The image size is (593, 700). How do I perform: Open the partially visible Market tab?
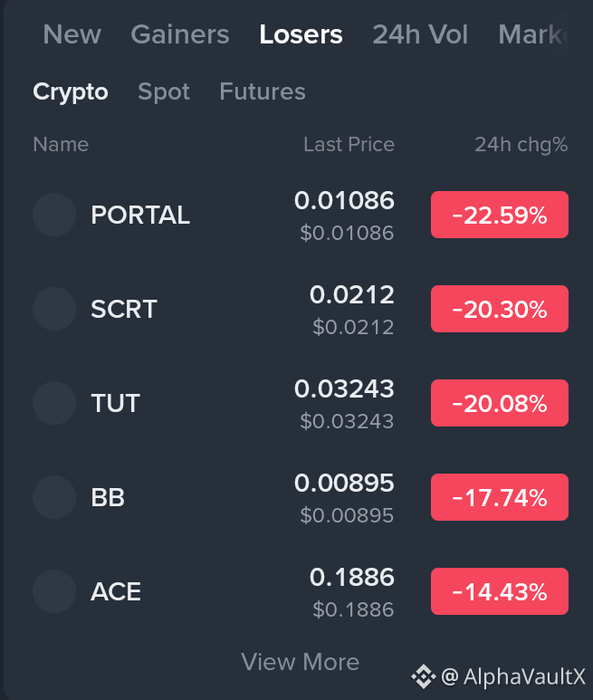coord(533,34)
